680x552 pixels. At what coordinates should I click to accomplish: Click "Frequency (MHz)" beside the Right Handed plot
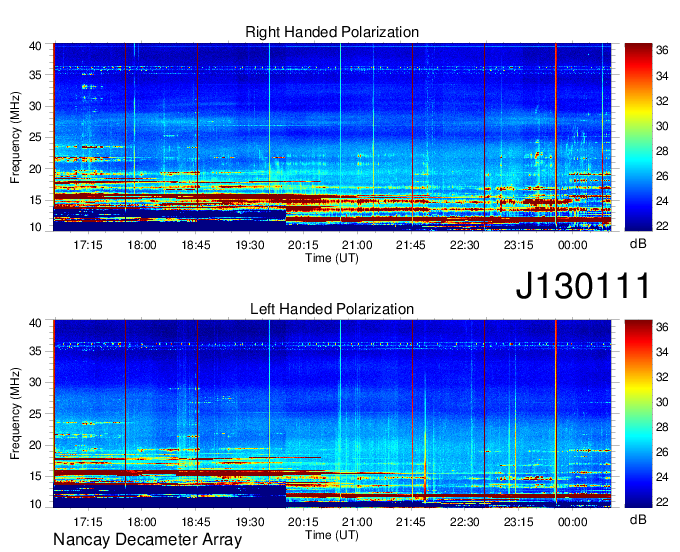[x=15, y=137]
